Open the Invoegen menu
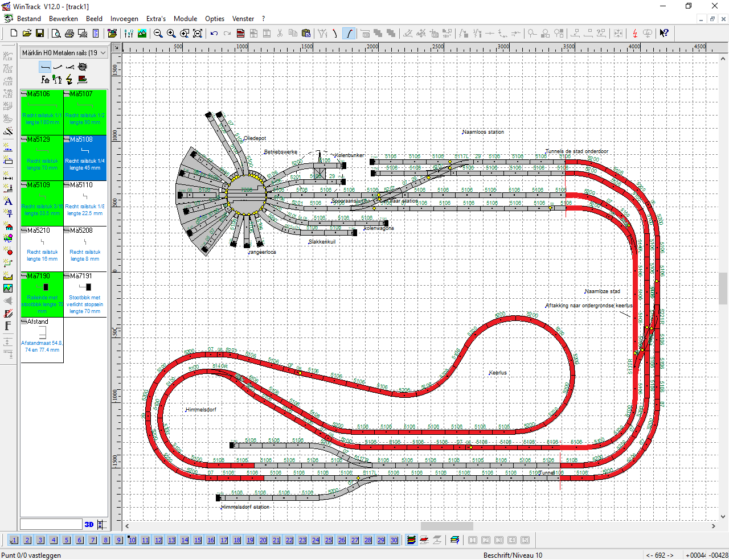729x560 pixels. pyautogui.click(x=124, y=19)
